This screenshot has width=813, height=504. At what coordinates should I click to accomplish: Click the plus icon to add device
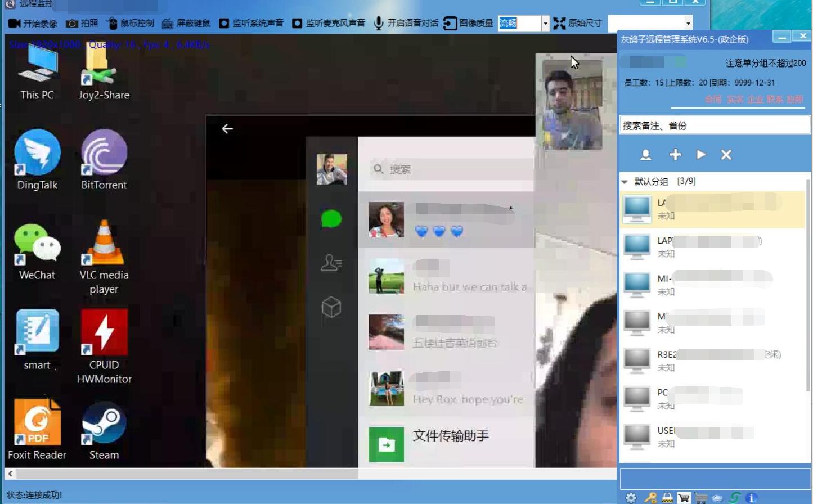(x=675, y=155)
